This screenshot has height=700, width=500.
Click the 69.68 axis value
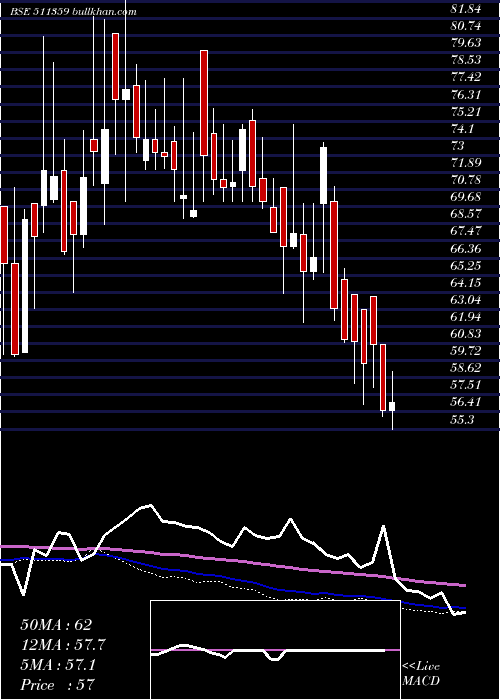(x=466, y=197)
